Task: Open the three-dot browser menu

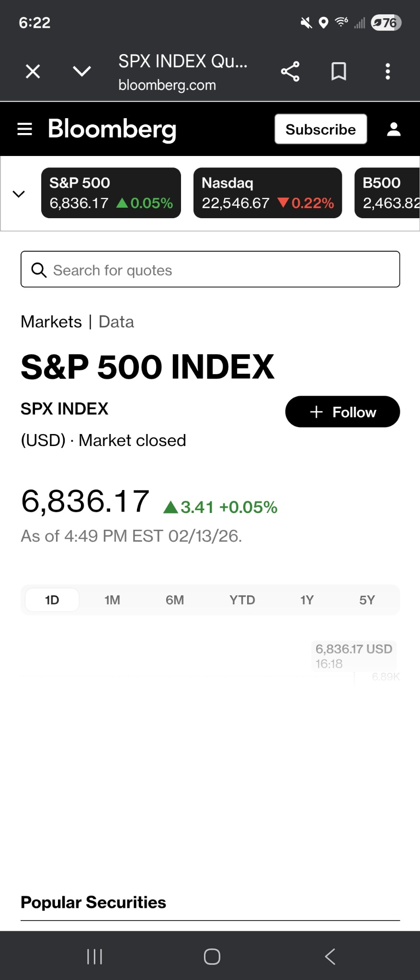Action: coord(387,72)
